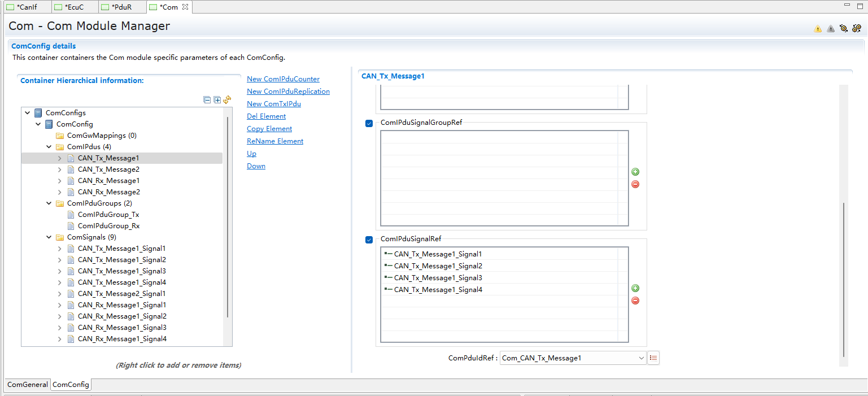
Task: Click the yellow link sync icon above tree
Action: (227, 100)
